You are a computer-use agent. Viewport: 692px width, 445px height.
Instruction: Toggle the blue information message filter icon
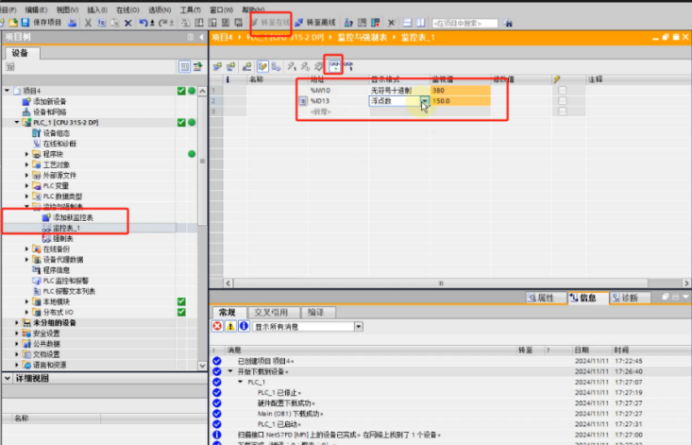point(244,326)
